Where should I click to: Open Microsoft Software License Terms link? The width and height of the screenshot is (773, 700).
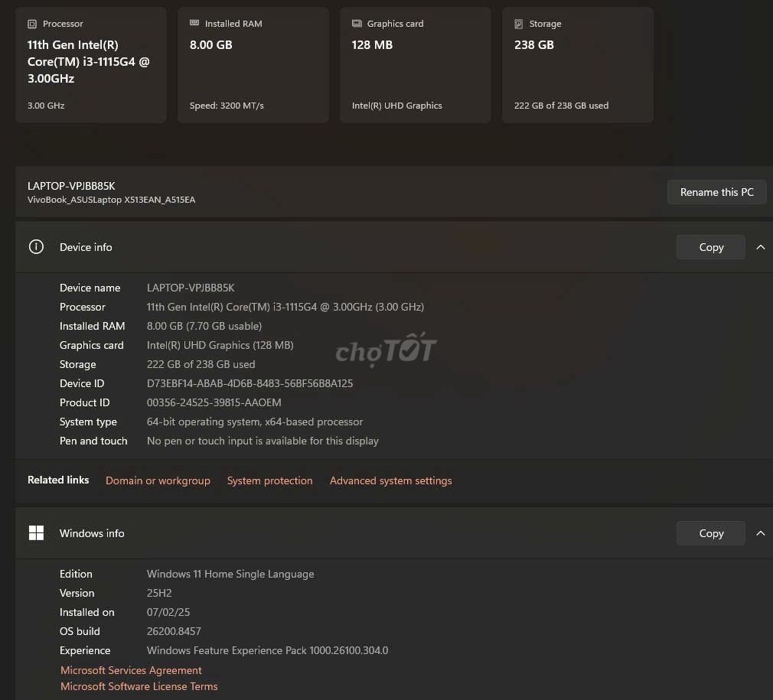139,686
